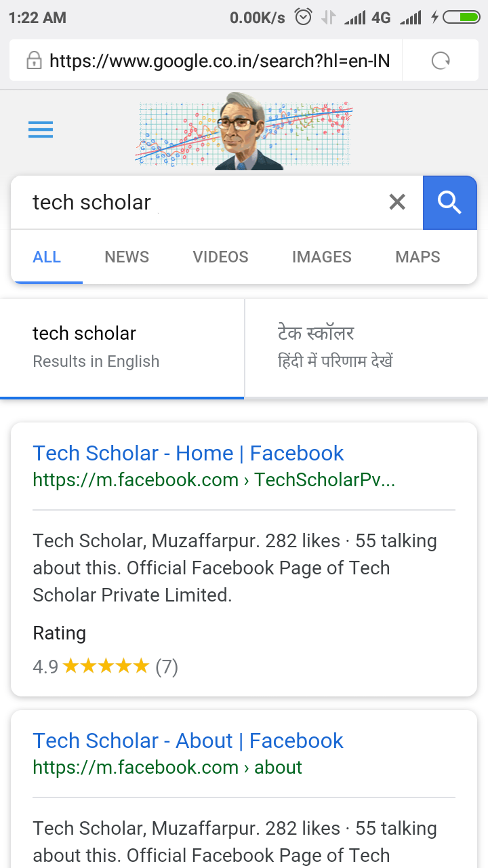Open Tech Scholar - About Facebook link
This screenshot has width=488, height=868.
pyautogui.click(x=188, y=741)
